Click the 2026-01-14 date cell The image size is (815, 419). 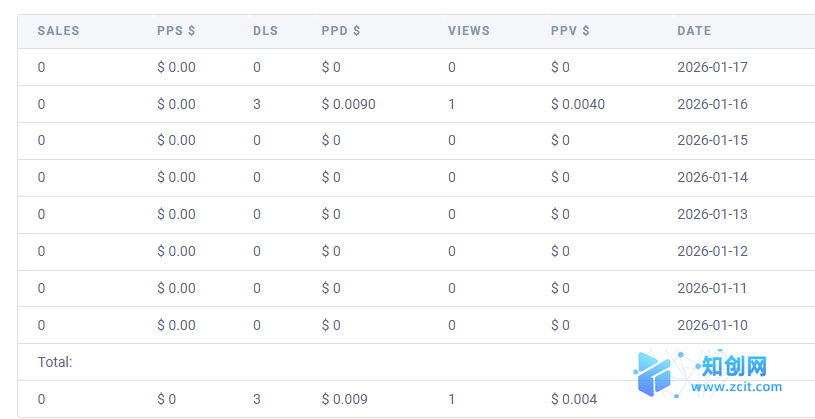point(712,177)
